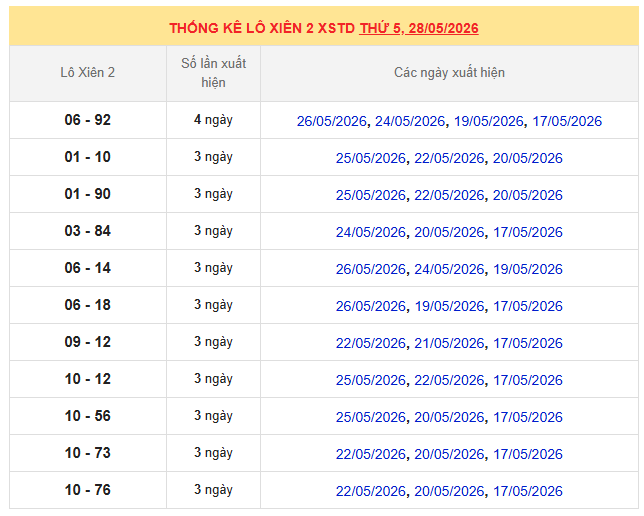Click the 'Các ngày xuất hiện' column header
Screen dimensions: 644x516
coord(449,73)
